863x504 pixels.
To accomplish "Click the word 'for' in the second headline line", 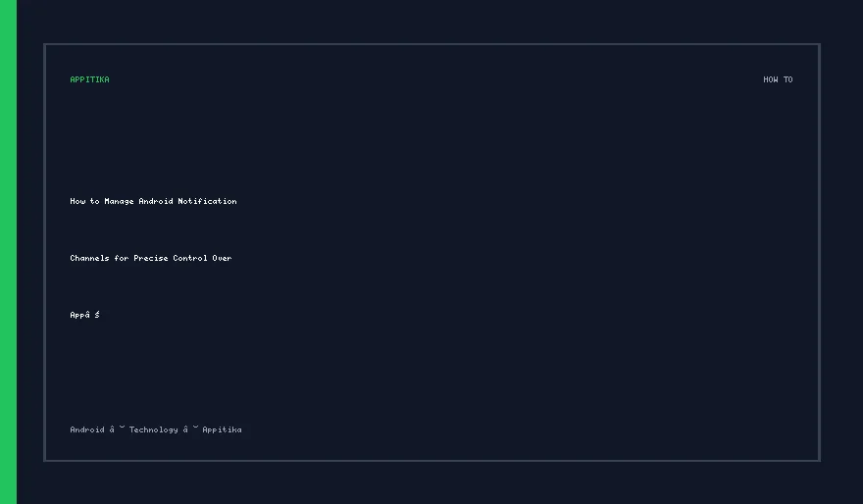I will click(x=122, y=258).
